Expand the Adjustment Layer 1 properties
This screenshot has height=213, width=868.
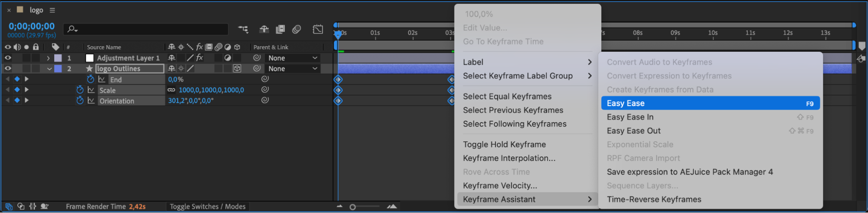[x=48, y=58]
